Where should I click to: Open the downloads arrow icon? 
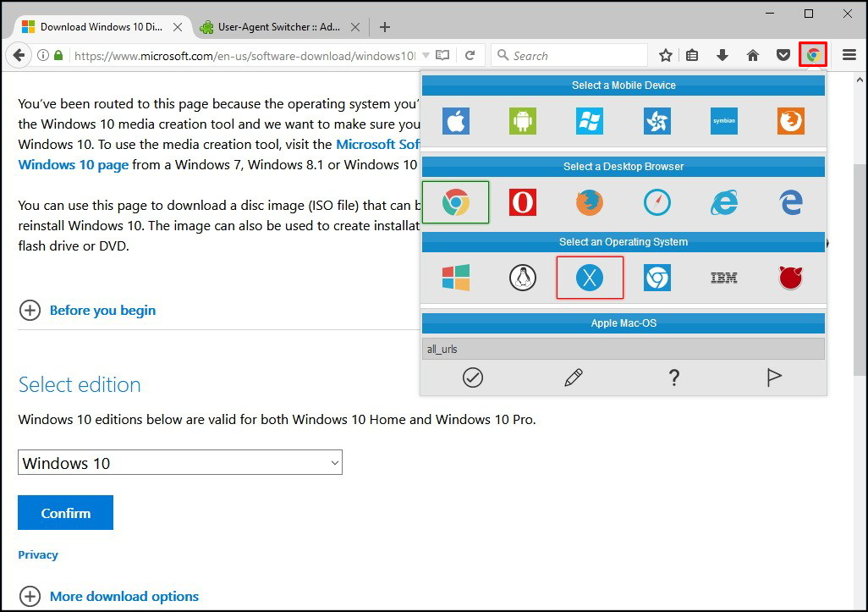pos(722,55)
